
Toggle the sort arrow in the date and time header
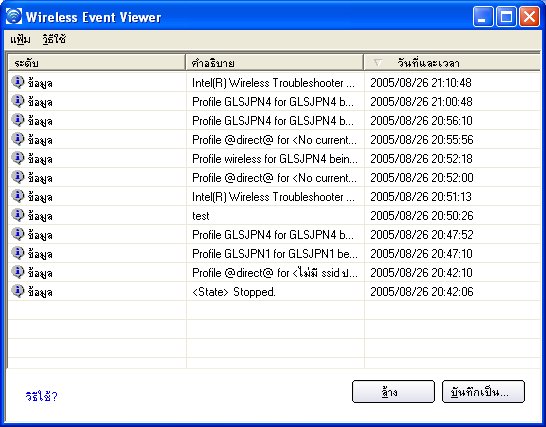(377, 63)
